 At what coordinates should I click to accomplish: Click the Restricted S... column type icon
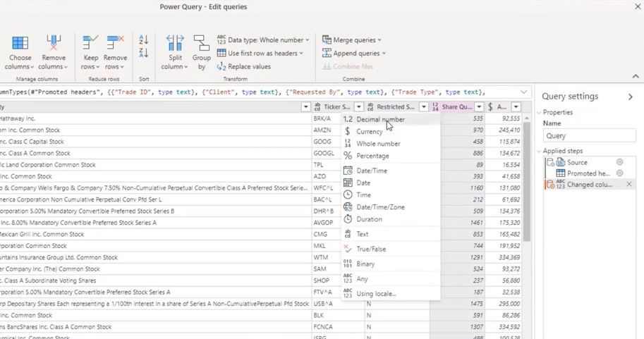(370, 106)
